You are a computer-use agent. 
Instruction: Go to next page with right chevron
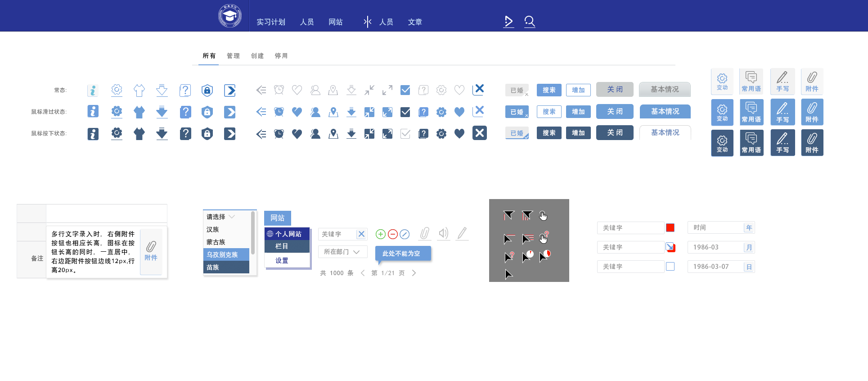click(x=414, y=273)
